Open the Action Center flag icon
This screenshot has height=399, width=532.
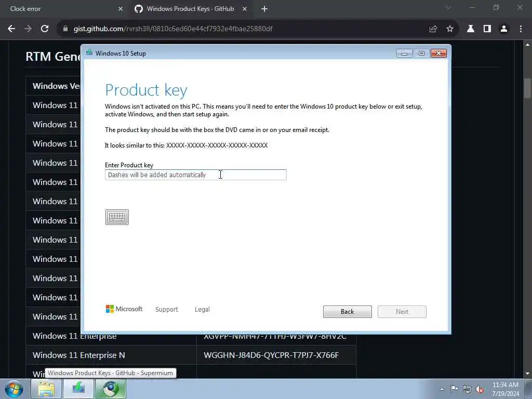pyautogui.click(x=454, y=389)
